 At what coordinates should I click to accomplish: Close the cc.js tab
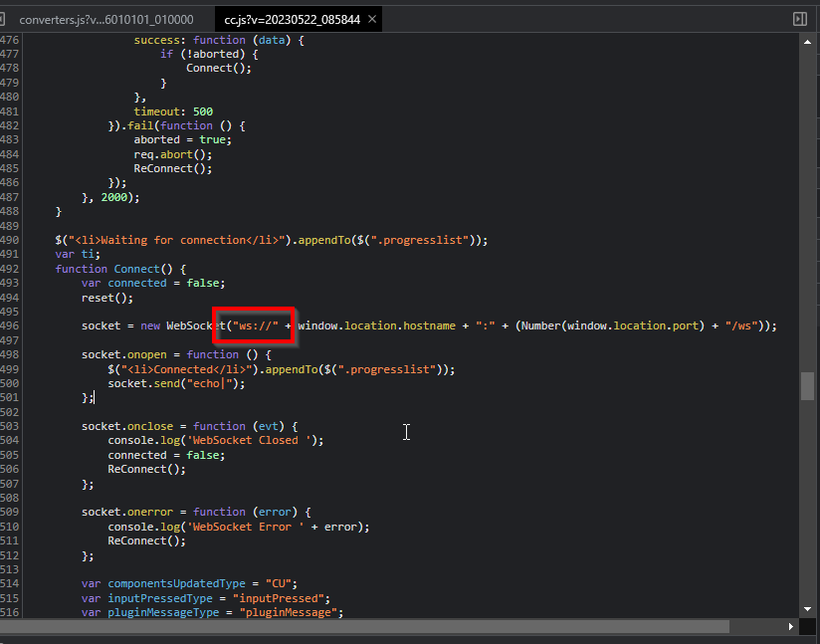[372, 19]
